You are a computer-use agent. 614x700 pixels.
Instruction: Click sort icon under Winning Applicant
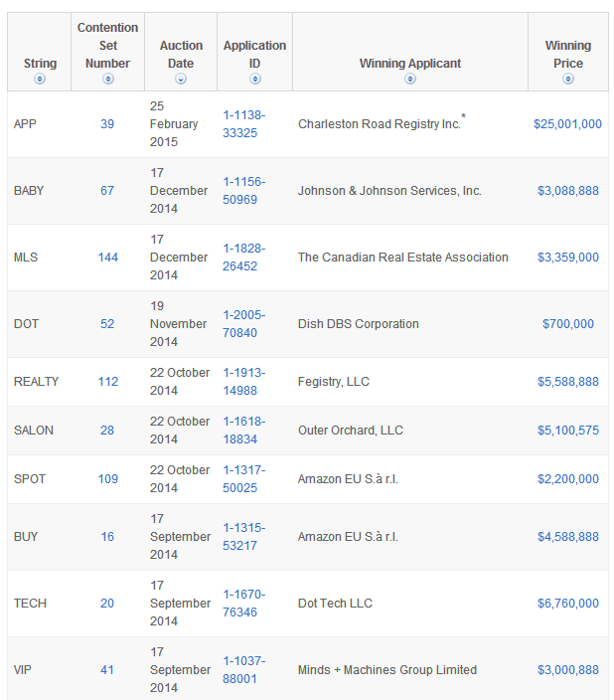[x=410, y=79]
